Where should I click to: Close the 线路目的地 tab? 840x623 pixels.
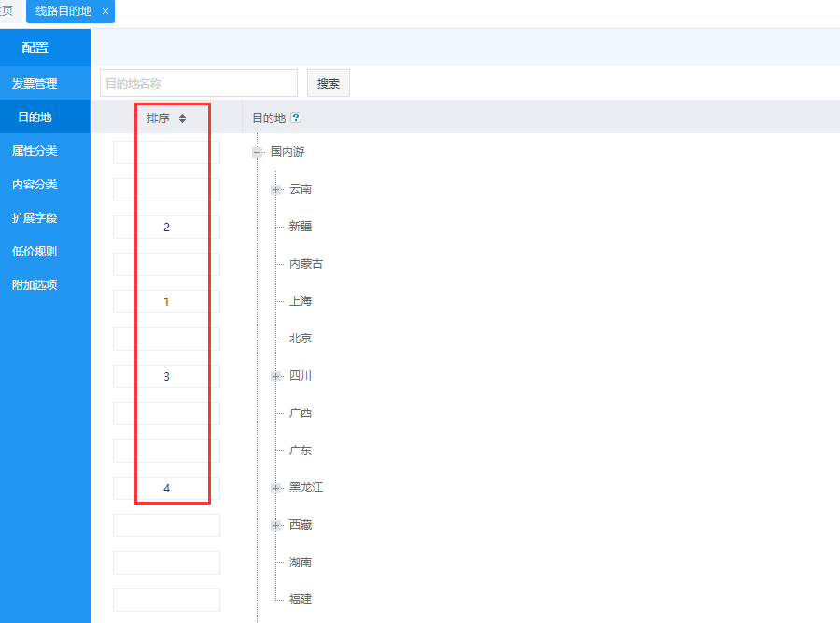105,11
